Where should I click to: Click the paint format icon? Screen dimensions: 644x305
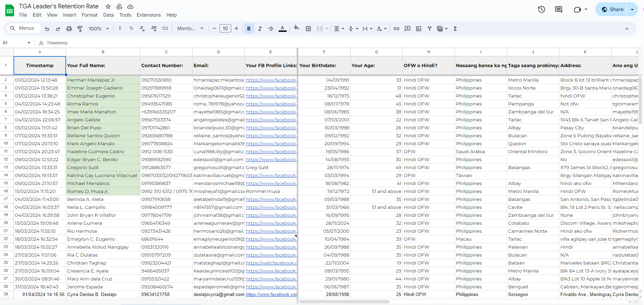(80, 29)
